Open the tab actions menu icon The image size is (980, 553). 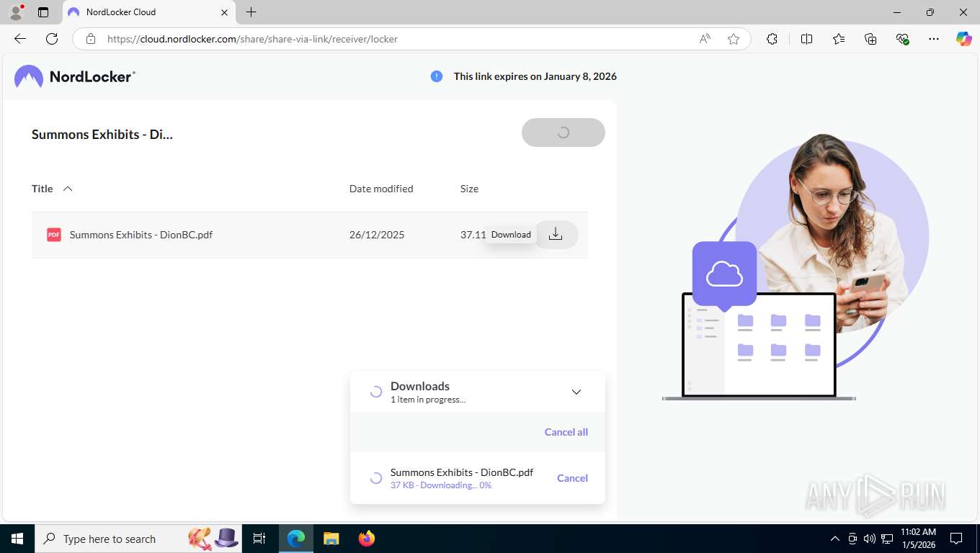43,12
